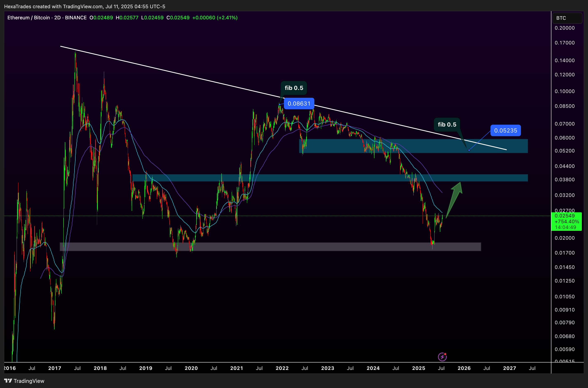588x388 pixels.
Task: Select the 0.05235 price label
Action: pos(505,130)
